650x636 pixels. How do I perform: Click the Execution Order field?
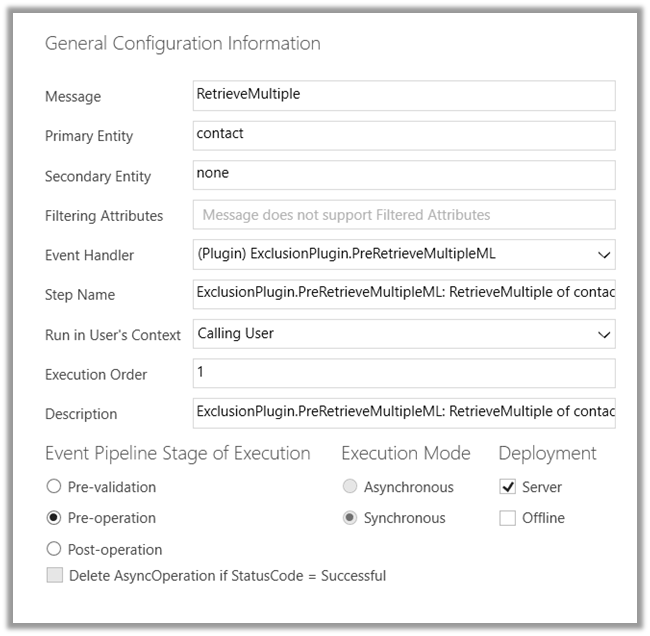(404, 373)
